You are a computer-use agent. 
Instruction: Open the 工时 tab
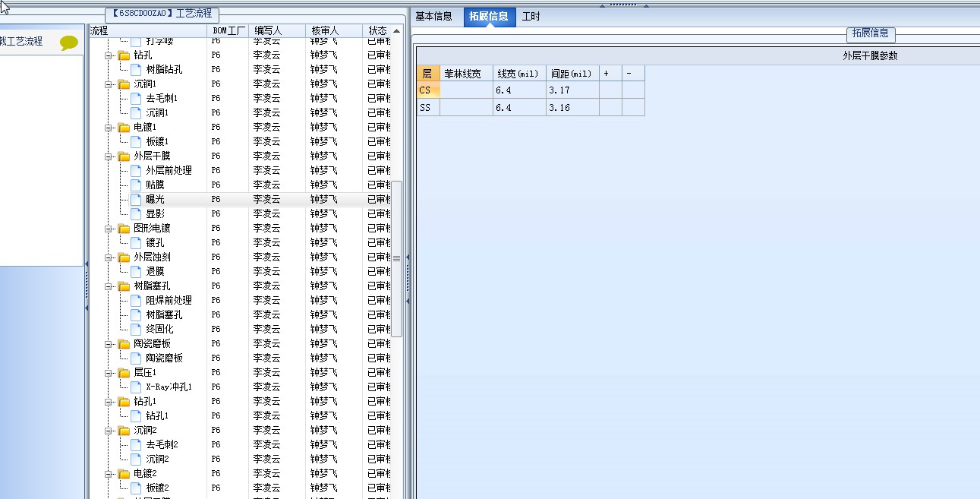(x=531, y=17)
